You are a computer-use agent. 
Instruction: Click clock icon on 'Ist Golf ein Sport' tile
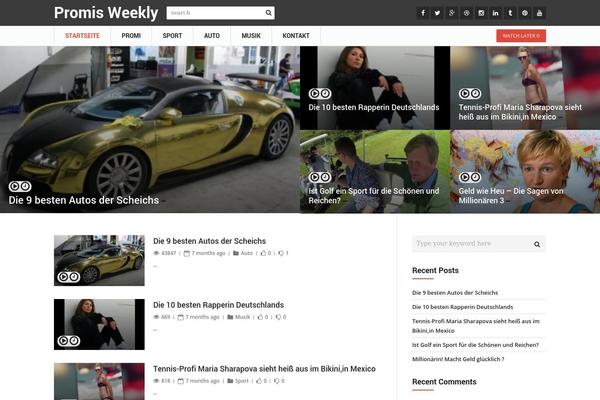[x=325, y=177]
